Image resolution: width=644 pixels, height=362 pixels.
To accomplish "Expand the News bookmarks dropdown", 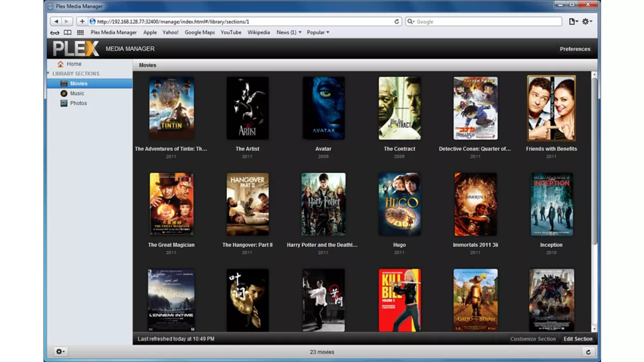I will coord(289,33).
